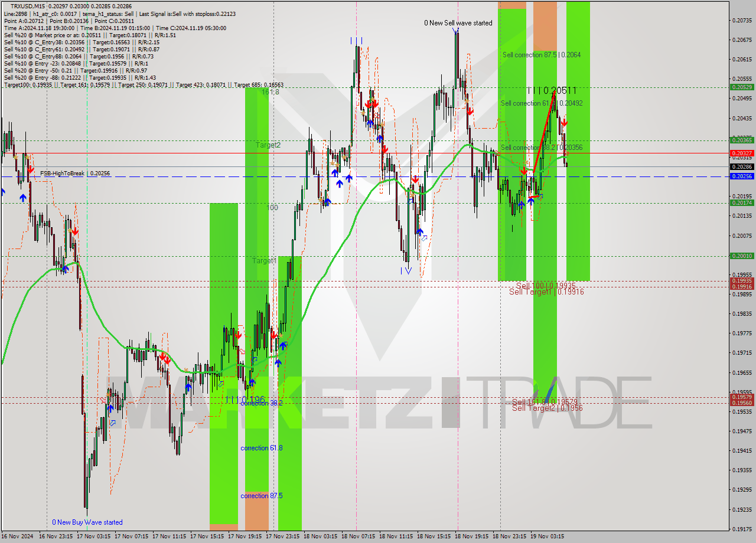Click the '17 Nov 07:15' time axis label

tap(132, 537)
